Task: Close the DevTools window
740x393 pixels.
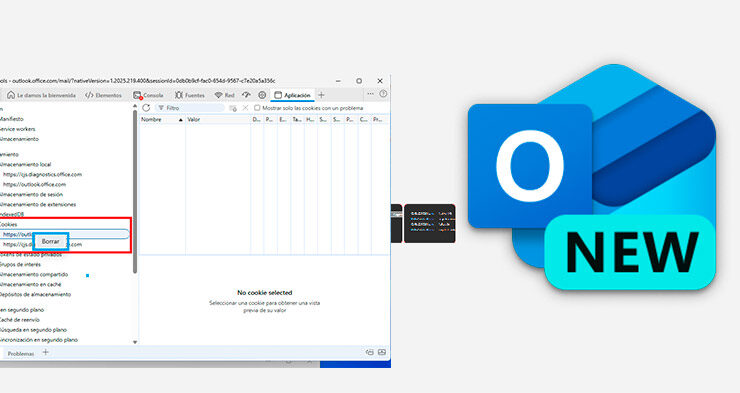Action: 380,81
